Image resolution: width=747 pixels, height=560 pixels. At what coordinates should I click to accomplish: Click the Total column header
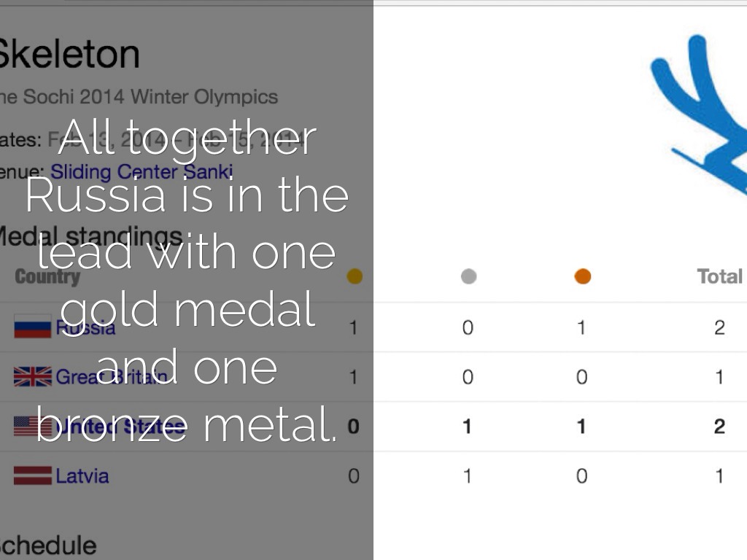pos(719,276)
